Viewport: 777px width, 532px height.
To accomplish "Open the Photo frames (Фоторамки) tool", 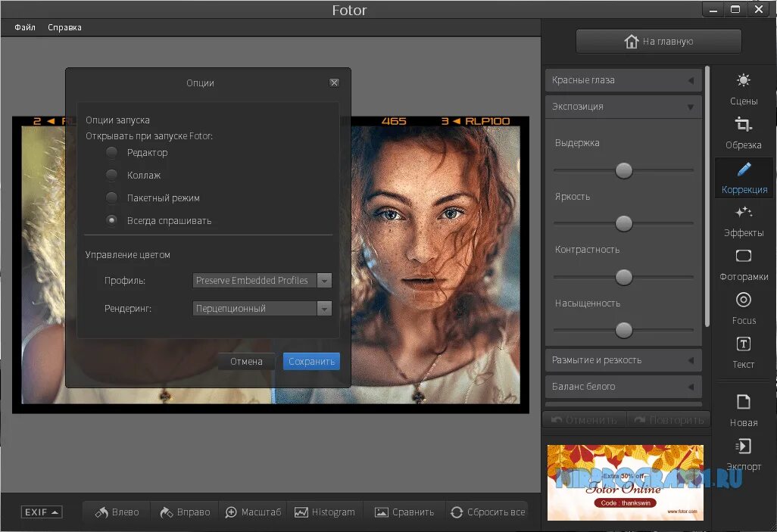I will coord(744,265).
